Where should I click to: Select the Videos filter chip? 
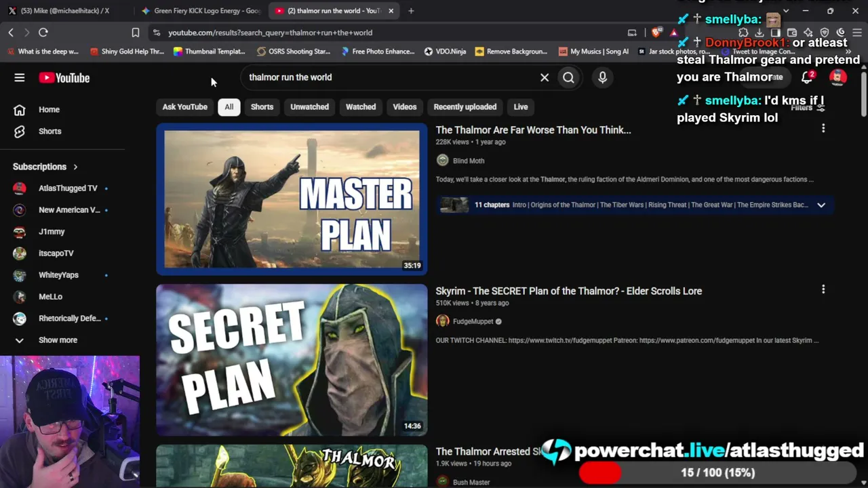tap(405, 107)
